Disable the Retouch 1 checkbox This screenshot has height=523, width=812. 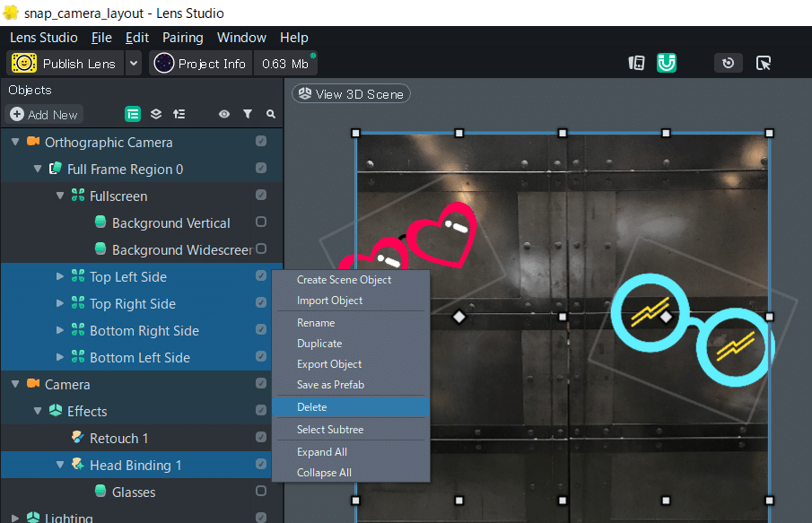coord(261,438)
